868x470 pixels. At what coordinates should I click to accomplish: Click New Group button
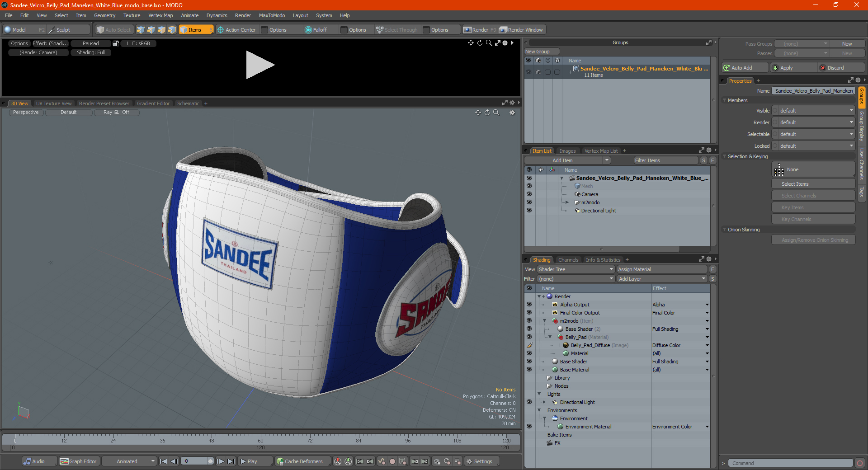(542, 52)
